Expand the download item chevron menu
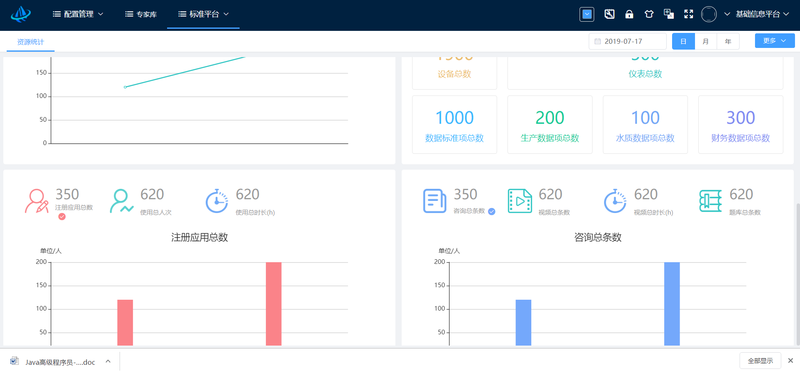 click(x=108, y=361)
